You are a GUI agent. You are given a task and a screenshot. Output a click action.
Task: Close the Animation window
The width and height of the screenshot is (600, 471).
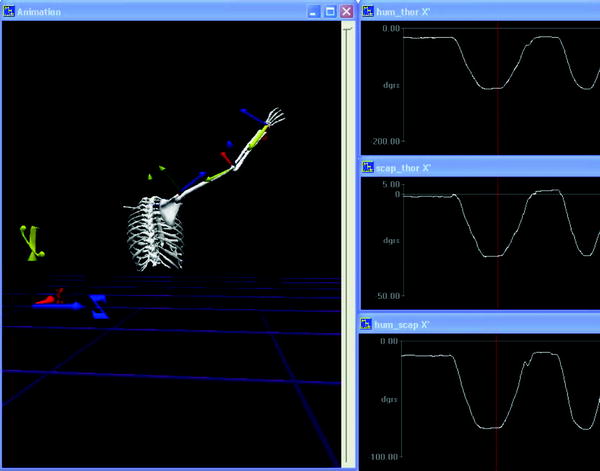(x=346, y=12)
